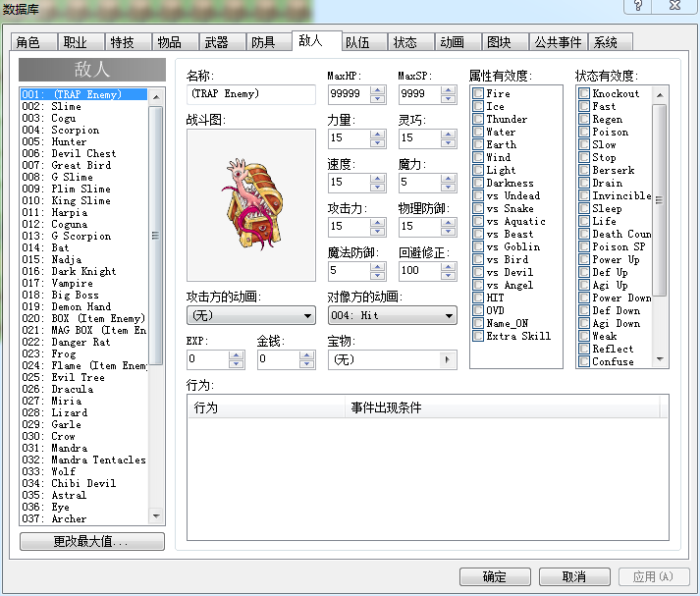Screen dimensions: 700x596
Task: Select enemy 037: Archer
Action: pos(83,518)
